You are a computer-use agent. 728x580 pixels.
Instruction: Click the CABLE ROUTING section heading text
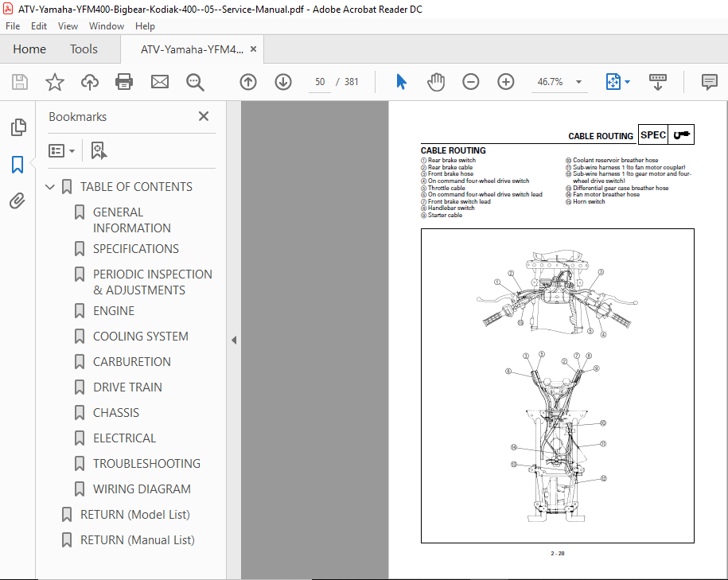pyautogui.click(x=454, y=150)
